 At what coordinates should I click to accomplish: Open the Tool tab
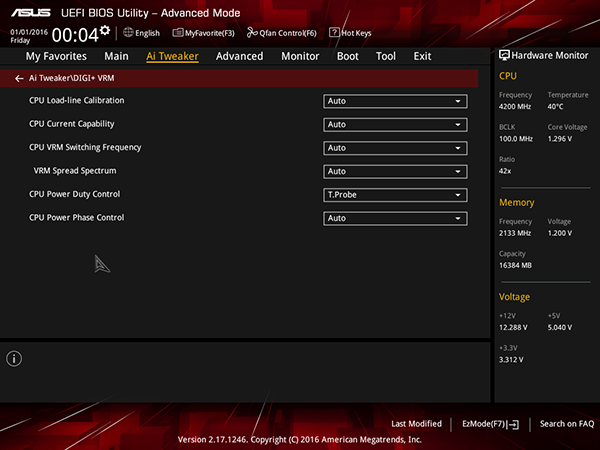(386, 56)
